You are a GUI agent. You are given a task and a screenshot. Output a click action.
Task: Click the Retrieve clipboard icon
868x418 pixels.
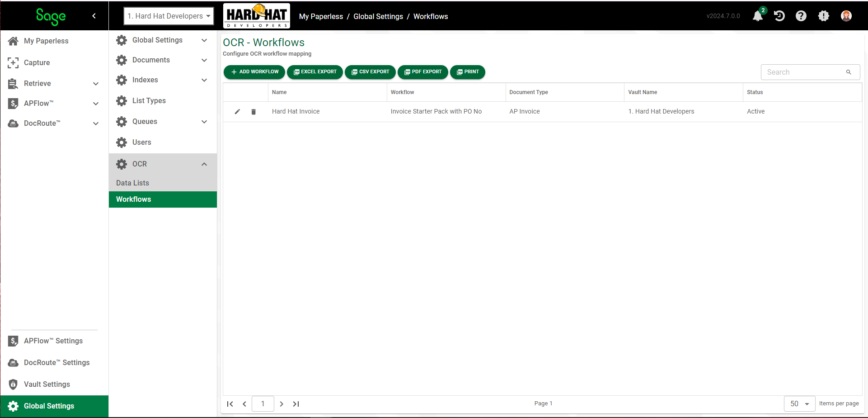tap(13, 84)
